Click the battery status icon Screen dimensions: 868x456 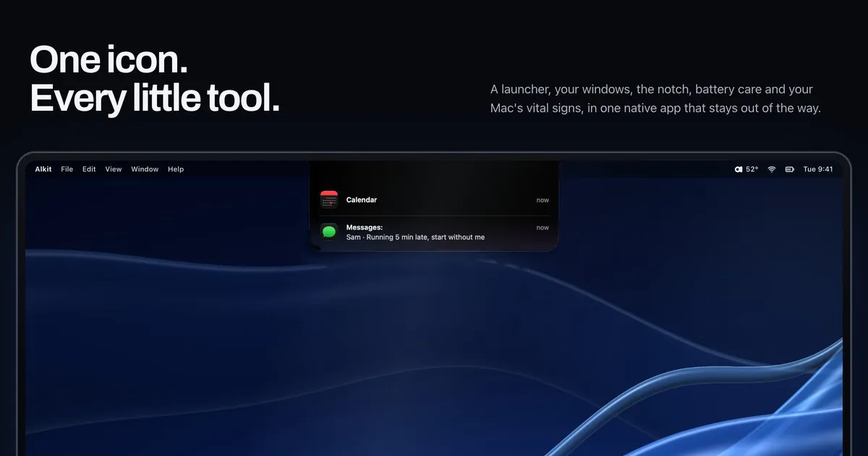click(x=790, y=169)
